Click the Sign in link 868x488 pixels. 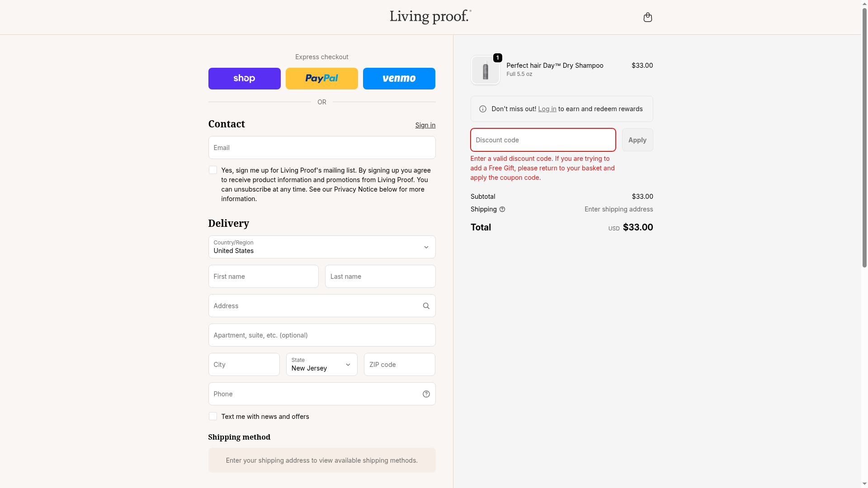pyautogui.click(x=425, y=125)
